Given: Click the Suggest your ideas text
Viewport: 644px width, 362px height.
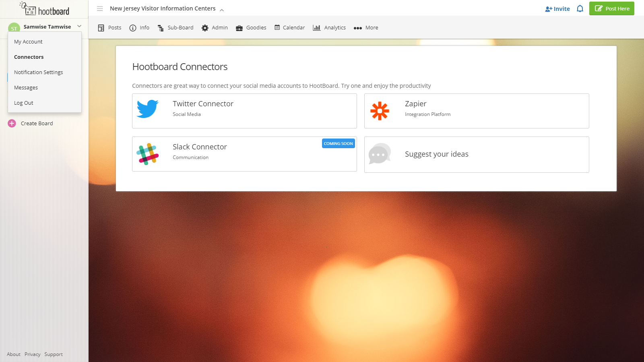Looking at the screenshot, I should pyautogui.click(x=437, y=154).
